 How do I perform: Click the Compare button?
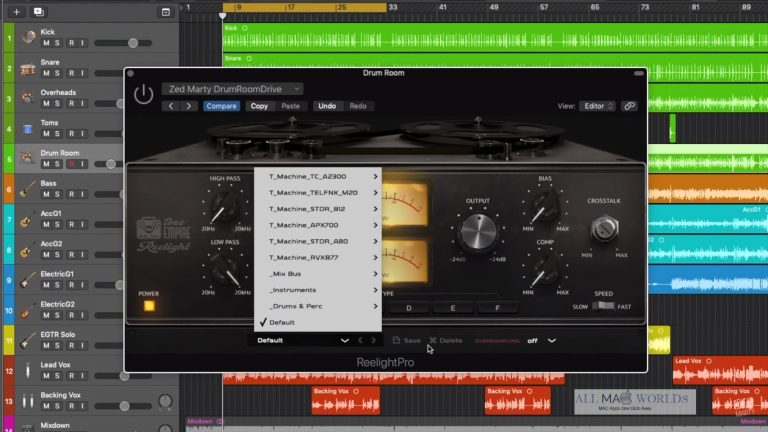click(x=221, y=106)
